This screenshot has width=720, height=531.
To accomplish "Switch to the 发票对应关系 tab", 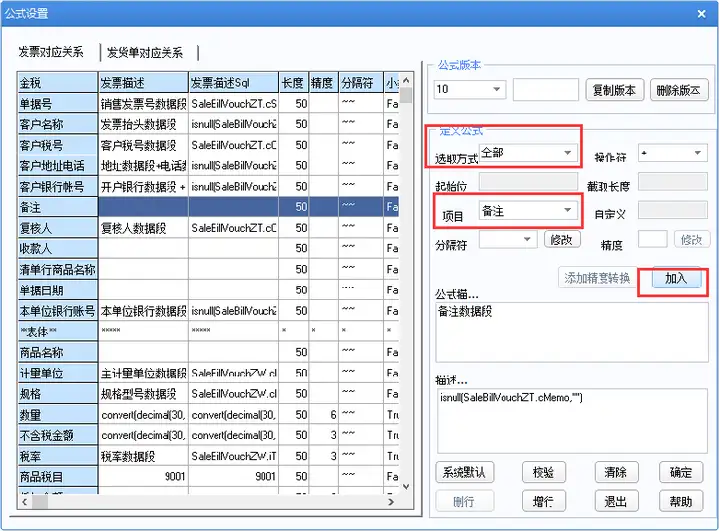I will click(x=51, y=52).
